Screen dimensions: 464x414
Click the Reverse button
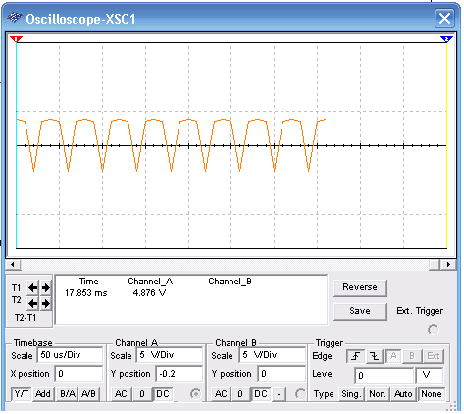tap(360, 287)
